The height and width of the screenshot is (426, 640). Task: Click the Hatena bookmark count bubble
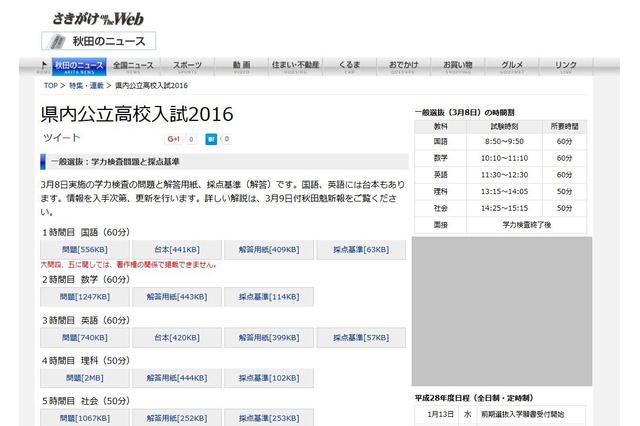[227, 139]
